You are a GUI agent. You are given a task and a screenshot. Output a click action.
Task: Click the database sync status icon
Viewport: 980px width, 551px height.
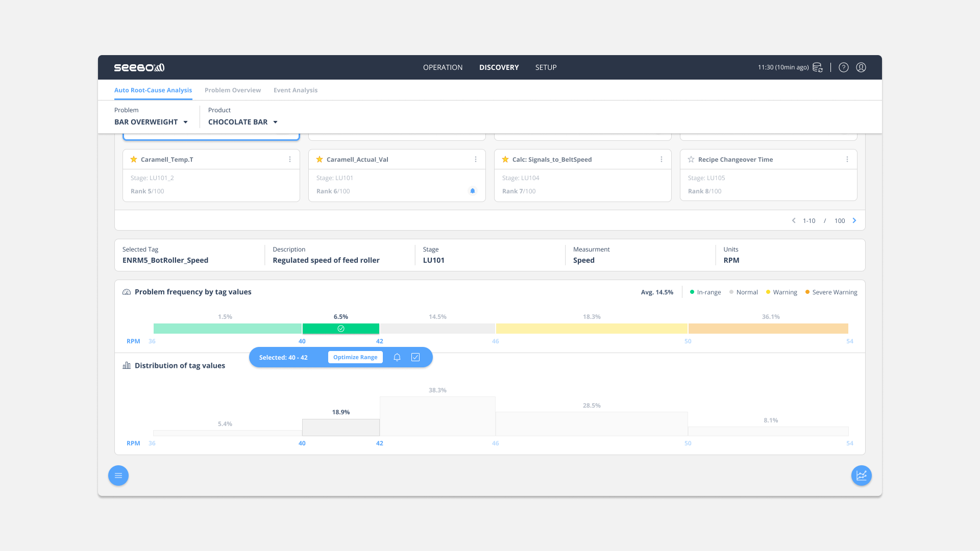(x=817, y=67)
